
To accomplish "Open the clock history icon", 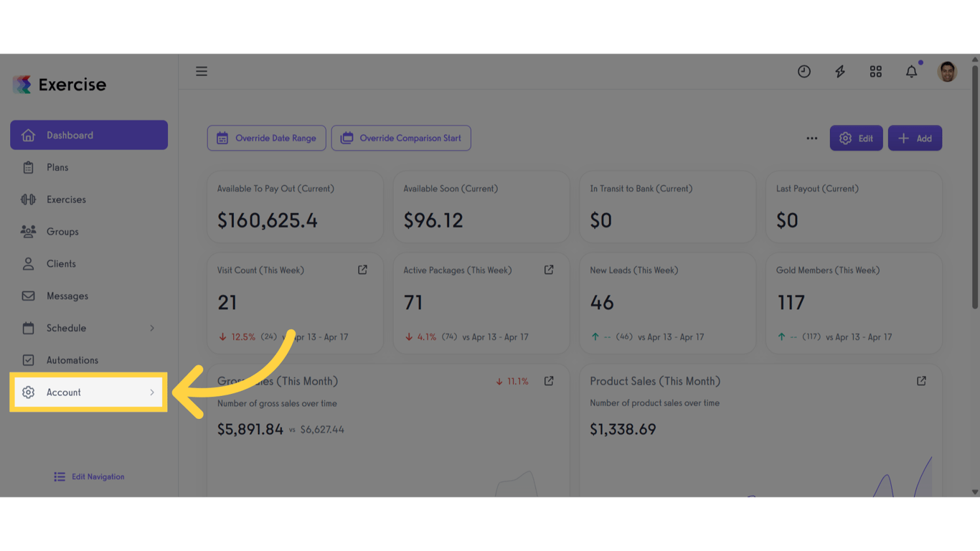I will tap(804, 71).
